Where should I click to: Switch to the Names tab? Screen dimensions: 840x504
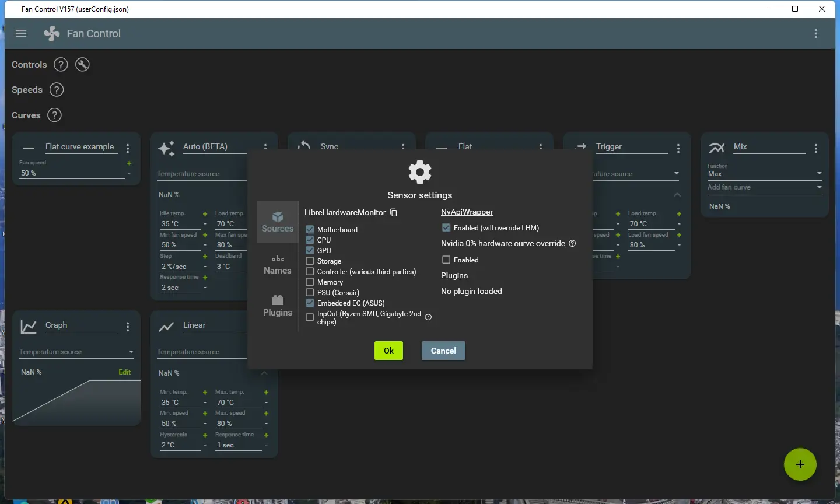point(278,264)
